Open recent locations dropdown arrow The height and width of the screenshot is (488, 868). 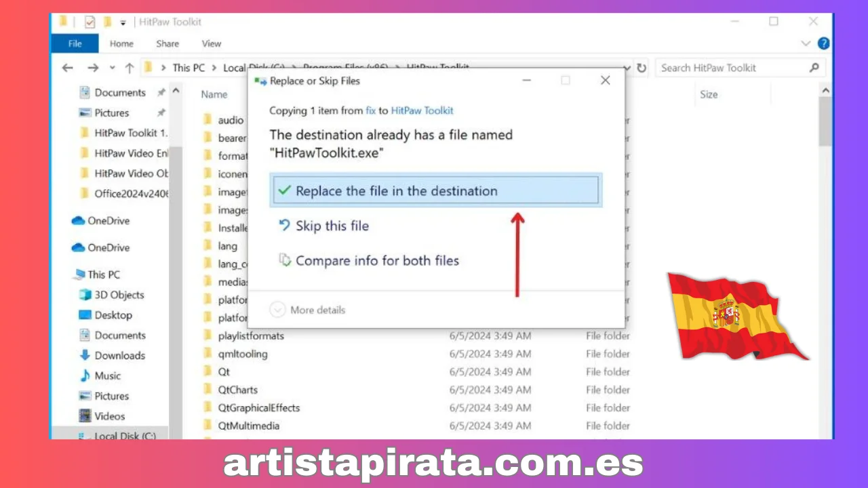pos(112,68)
